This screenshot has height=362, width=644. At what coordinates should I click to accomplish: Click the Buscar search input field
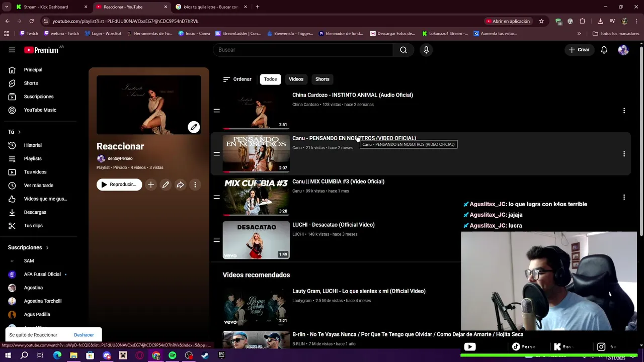click(303, 50)
